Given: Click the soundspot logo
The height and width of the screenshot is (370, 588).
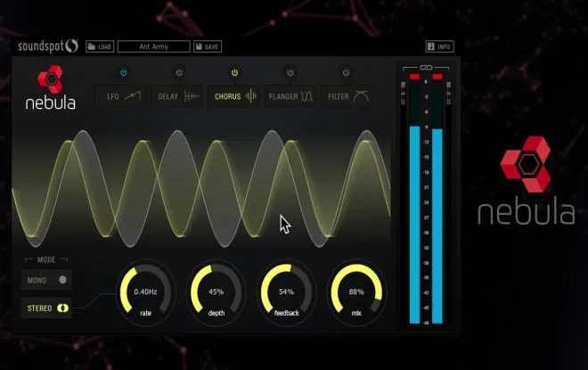Looking at the screenshot, I should [48, 46].
